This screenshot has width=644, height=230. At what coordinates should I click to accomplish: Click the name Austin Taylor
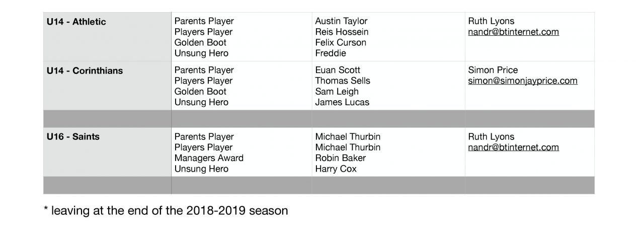point(341,21)
